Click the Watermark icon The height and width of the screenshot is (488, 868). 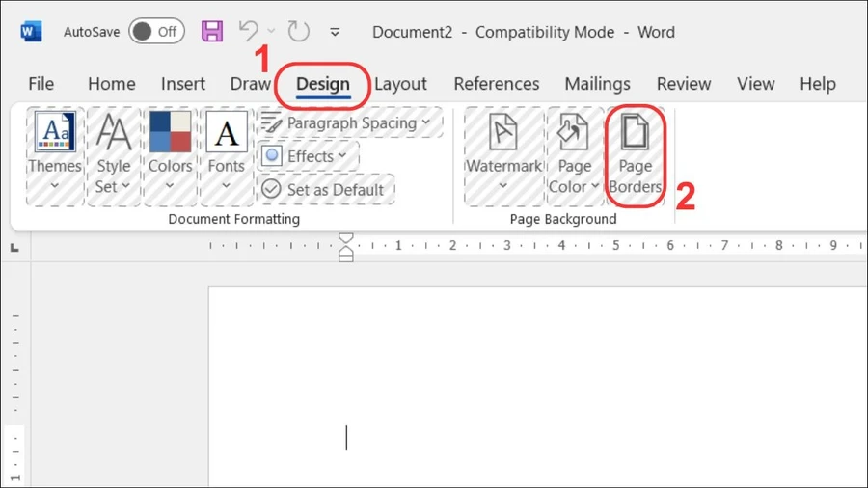click(503, 132)
